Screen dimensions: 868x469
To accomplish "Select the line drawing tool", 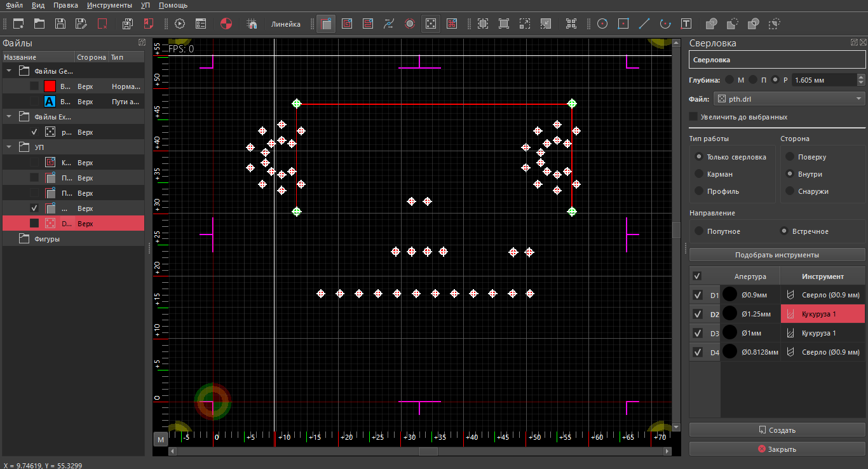I will point(644,24).
